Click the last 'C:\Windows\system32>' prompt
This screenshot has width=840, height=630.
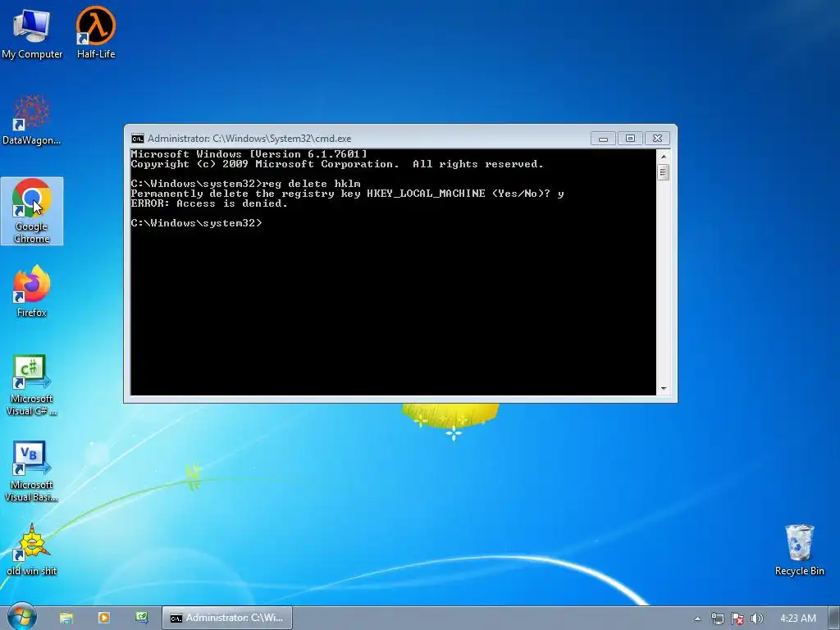(x=196, y=223)
